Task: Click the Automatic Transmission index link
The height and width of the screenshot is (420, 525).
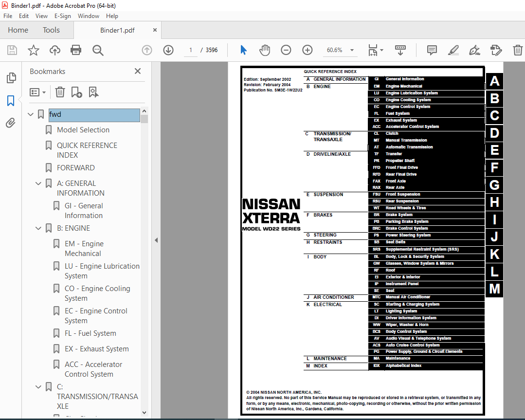Action: point(409,147)
